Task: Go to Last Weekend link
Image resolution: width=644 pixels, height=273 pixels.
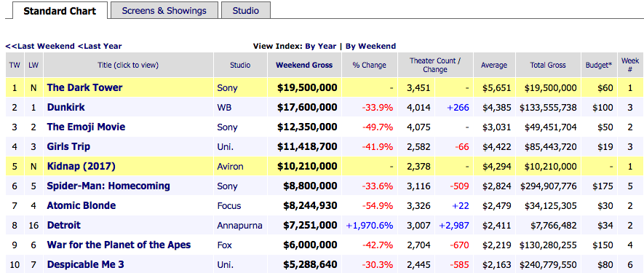Action: pyautogui.click(x=40, y=46)
